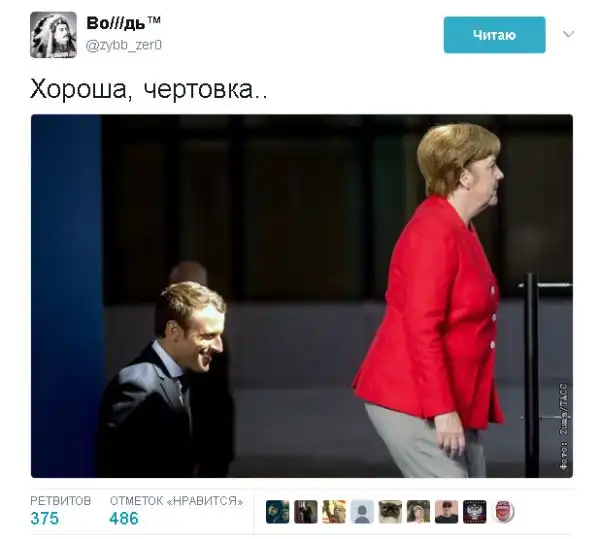Open the woman in headscarf avatar
Screen dimensions: 600x539
tap(418, 511)
